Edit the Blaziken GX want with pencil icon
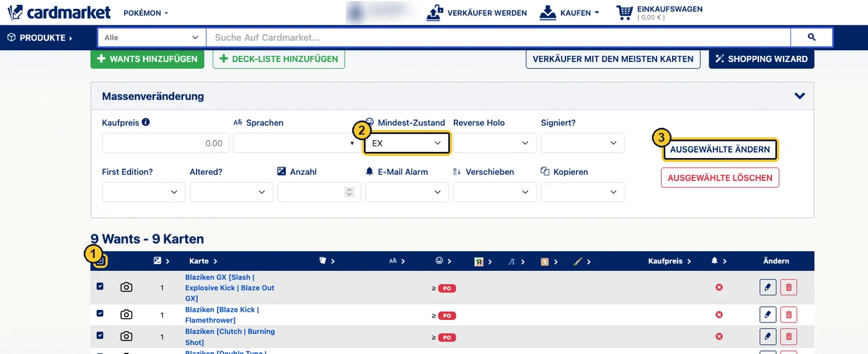The image size is (868, 354). pos(768,288)
